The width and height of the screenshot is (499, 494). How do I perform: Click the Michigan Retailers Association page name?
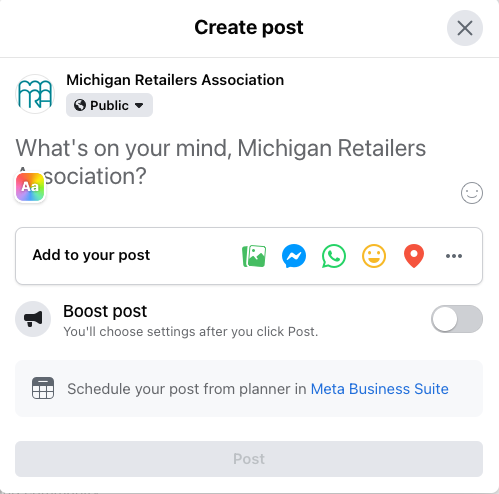click(x=175, y=80)
